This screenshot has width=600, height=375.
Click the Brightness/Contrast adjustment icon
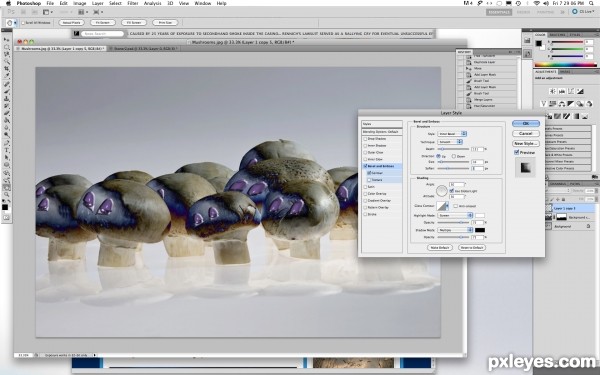(553, 91)
